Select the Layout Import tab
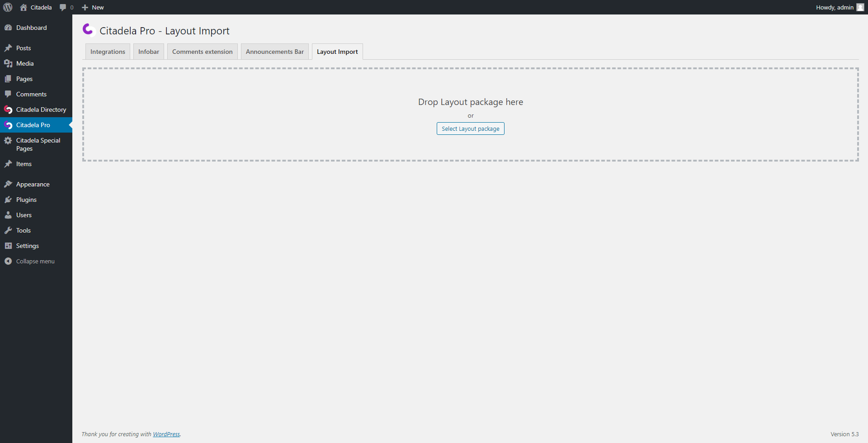Viewport: 868px width, 443px height. coord(337,52)
